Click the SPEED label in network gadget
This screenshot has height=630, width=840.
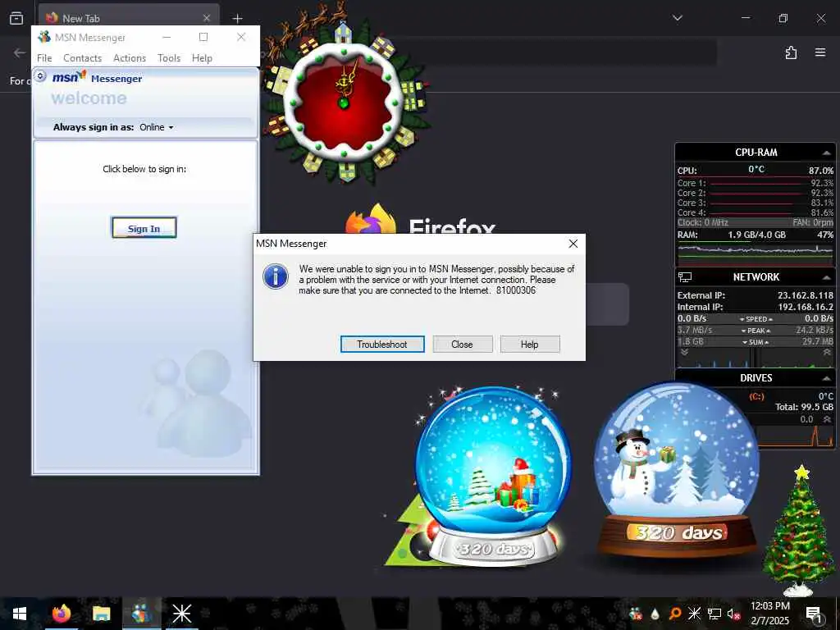pyautogui.click(x=756, y=319)
